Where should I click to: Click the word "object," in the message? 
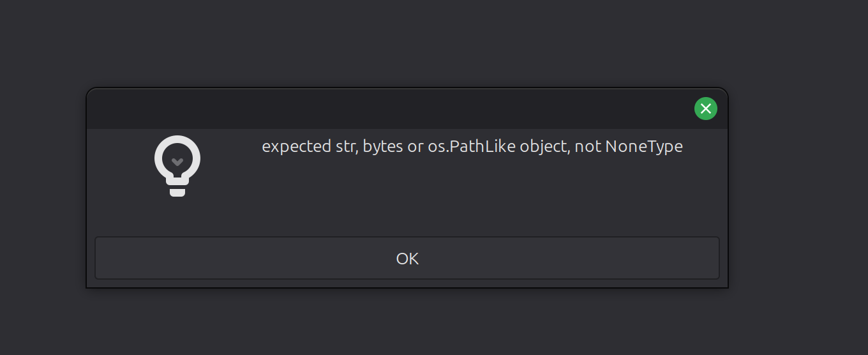tap(544, 147)
